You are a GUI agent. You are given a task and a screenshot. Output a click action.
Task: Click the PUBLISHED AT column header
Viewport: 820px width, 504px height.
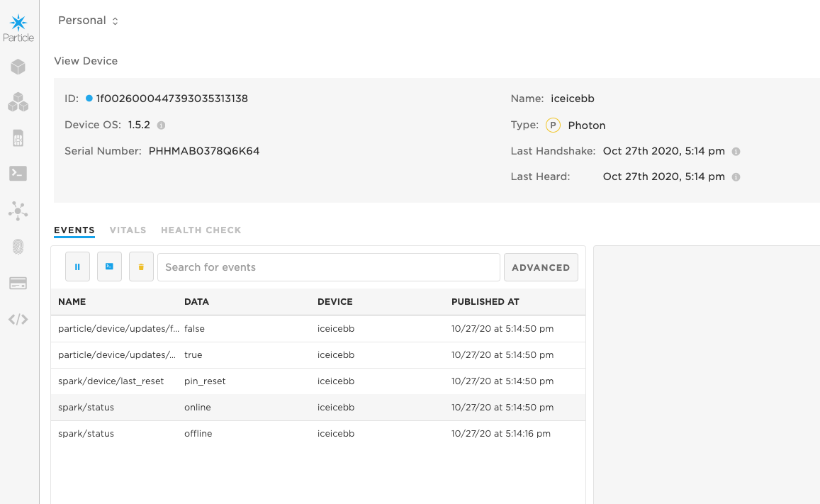[x=485, y=302]
